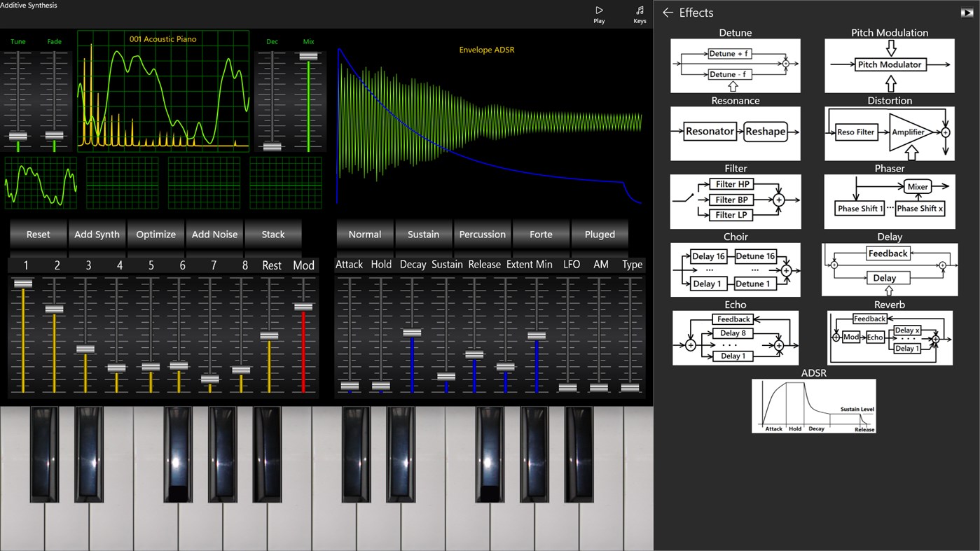Apply the Percussion envelope preset
The image size is (980, 551).
(482, 234)
